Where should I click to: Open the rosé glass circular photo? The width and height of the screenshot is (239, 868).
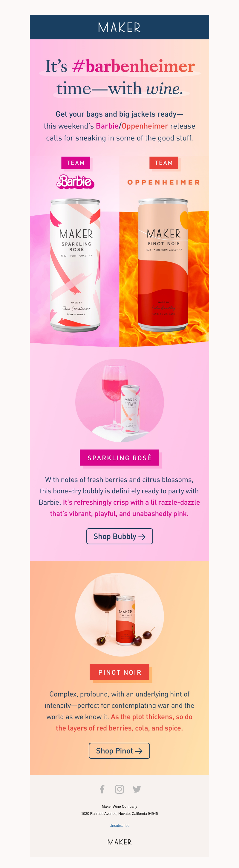[119, 401]
